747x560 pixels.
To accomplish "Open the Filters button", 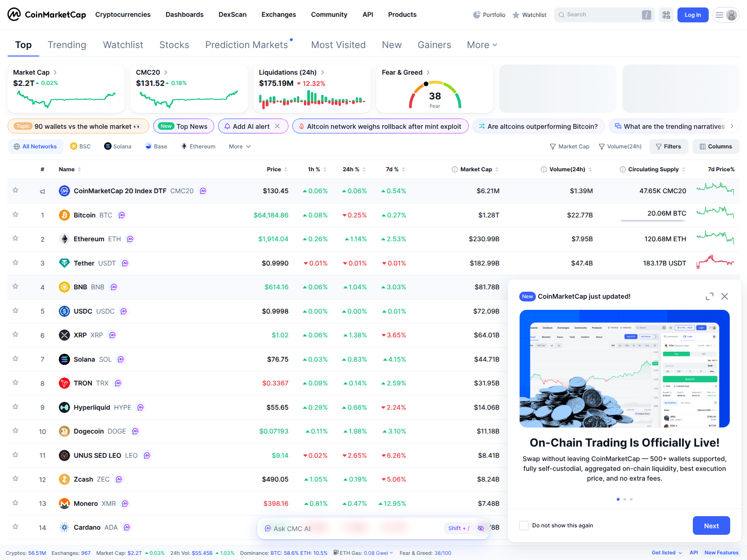I will 668,147.
